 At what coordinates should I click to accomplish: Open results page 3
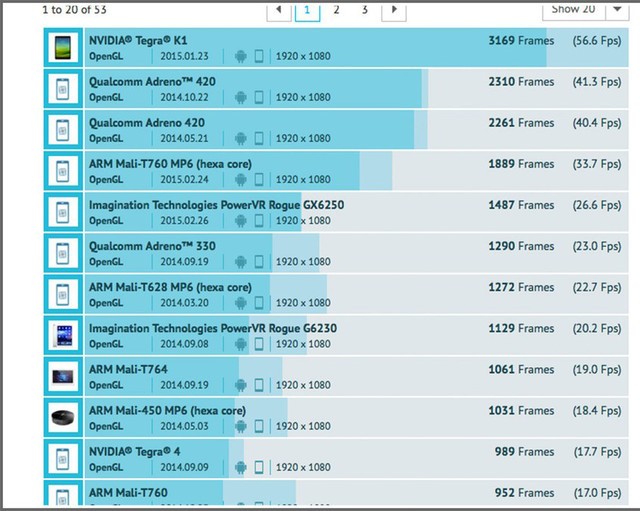click(364, 10)
